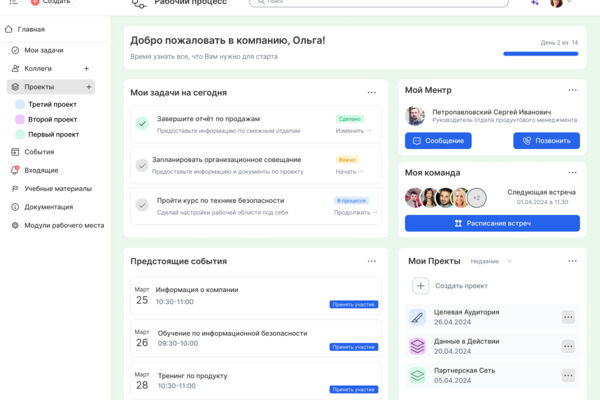Click the Сделано status badge

(x=350, y=119)
